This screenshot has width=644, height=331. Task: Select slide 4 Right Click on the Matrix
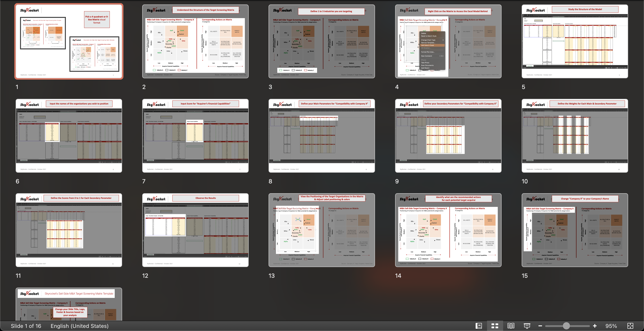[x=448, y=42]
